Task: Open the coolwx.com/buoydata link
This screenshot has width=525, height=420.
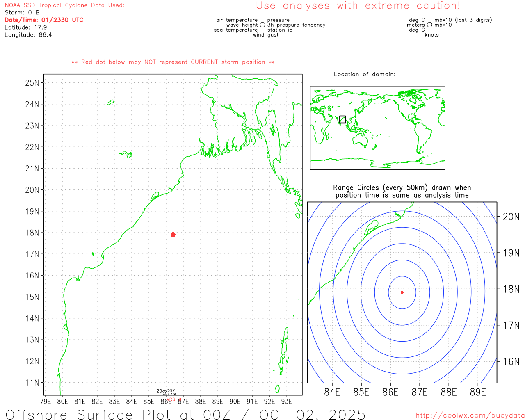Action: [x=470, y=415]
